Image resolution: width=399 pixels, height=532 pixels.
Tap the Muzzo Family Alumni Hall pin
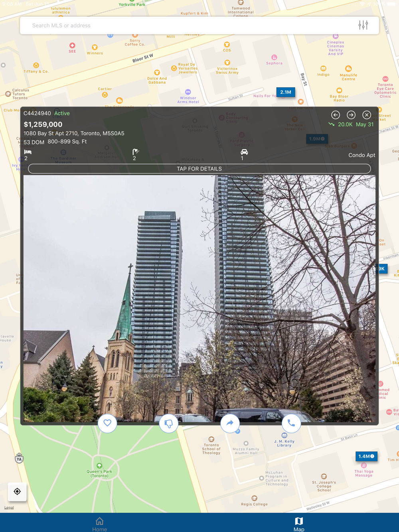pos(246,443)
